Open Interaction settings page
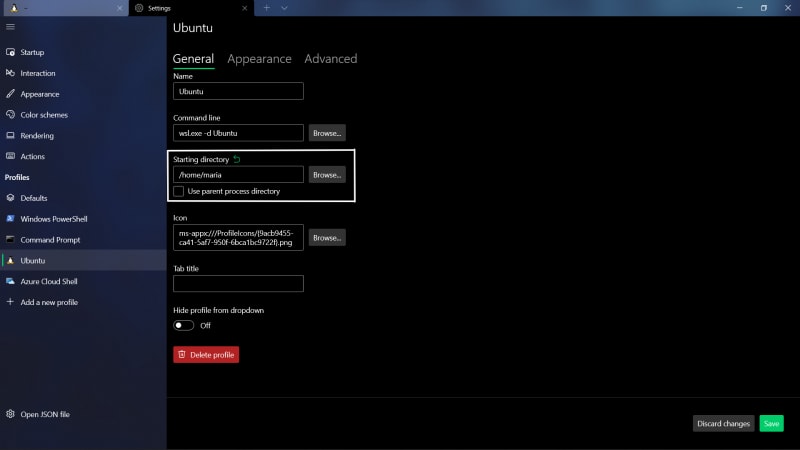The height and width of the screenshot is (450, 800). click(83, 73)
